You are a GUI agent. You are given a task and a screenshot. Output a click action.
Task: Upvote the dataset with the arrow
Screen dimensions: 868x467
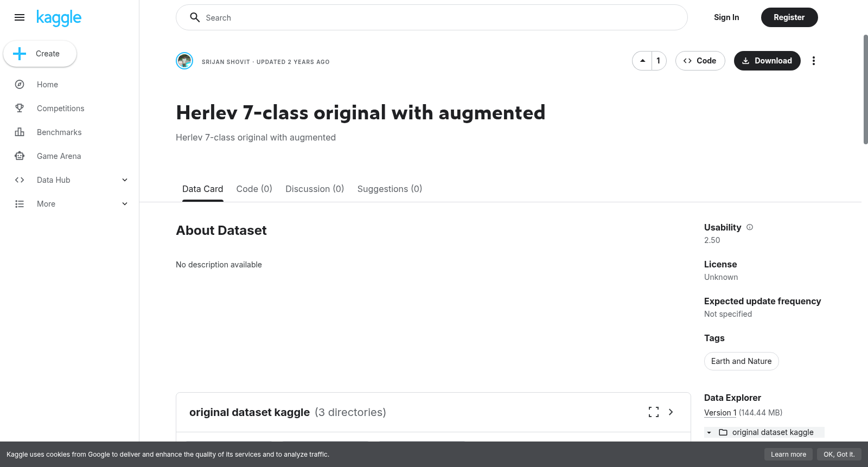click(642, 61)
